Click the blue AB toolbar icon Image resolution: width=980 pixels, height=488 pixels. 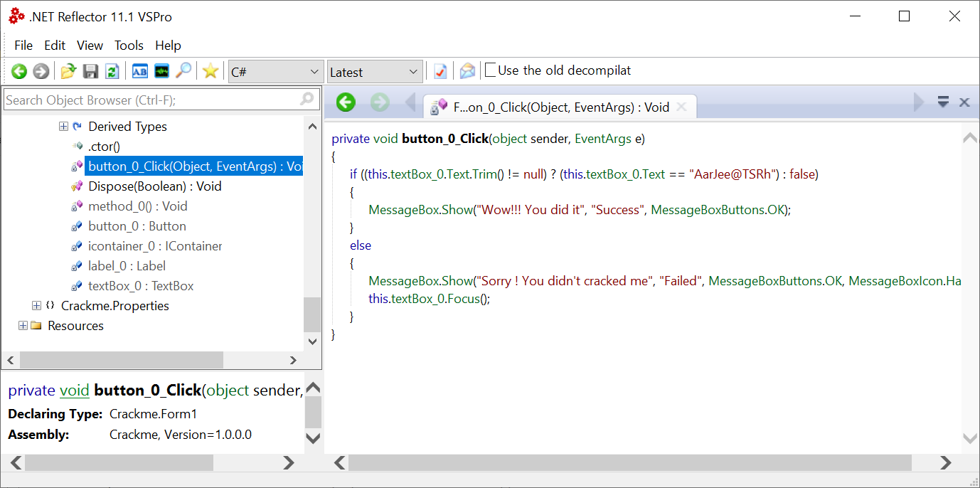pyautogui.click(x=140, y=71)
